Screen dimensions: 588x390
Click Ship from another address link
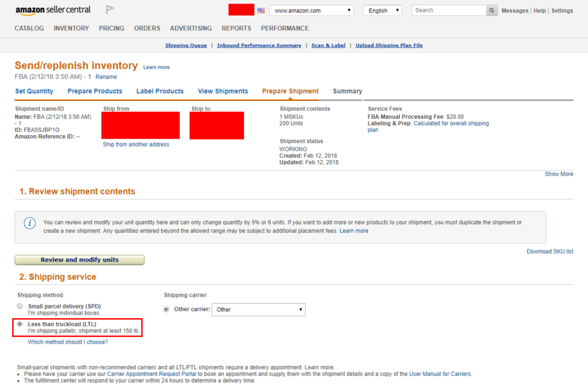(136, 144)
